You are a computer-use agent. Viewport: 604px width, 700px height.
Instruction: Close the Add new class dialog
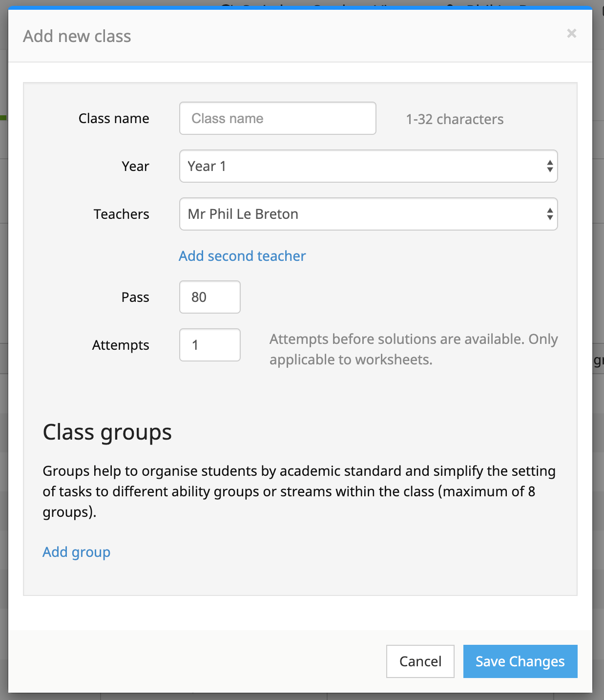pyautogui.click(x=571, y=33)
